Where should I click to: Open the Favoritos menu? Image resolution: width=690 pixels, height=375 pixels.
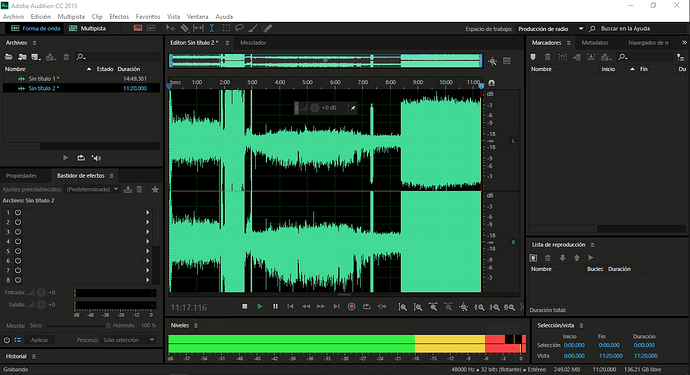[x=148, y=16]
